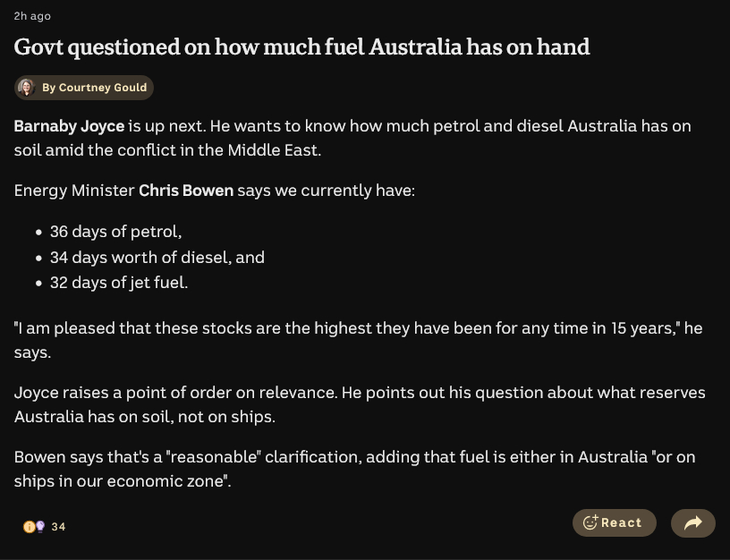Click Courtney Gould's author avatar

click(x=27, y=88)
